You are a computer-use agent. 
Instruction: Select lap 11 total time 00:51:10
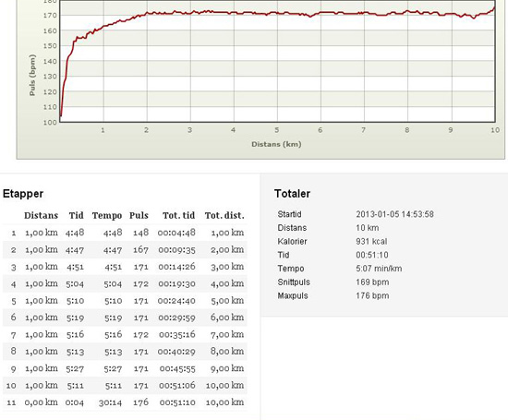point(177,402)
